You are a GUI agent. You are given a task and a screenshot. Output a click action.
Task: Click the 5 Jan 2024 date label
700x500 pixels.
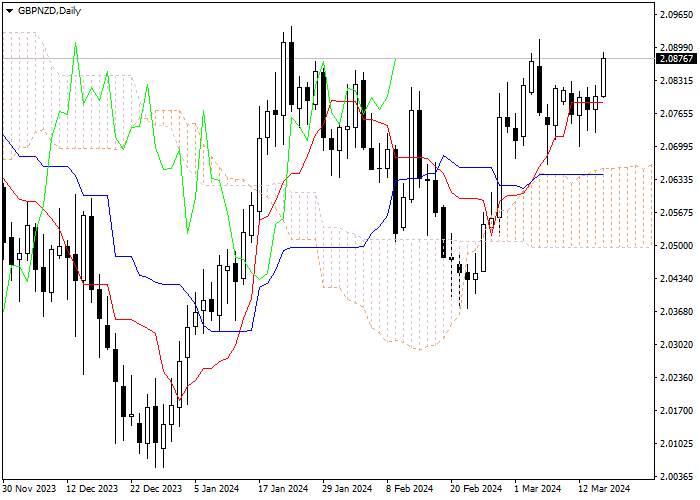pos(217,488)
